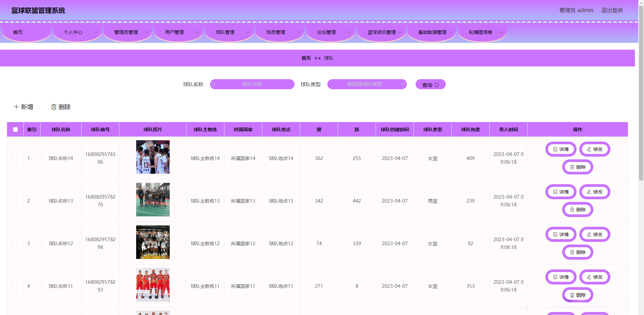Expand the 篮球资讯管理 menu chevron
This screenshot has height=315, width=644.
click(x=400, y=32)
